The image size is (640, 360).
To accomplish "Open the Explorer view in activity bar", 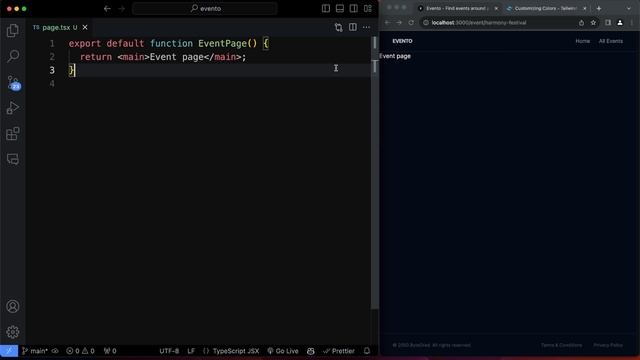I will point(13,31).
